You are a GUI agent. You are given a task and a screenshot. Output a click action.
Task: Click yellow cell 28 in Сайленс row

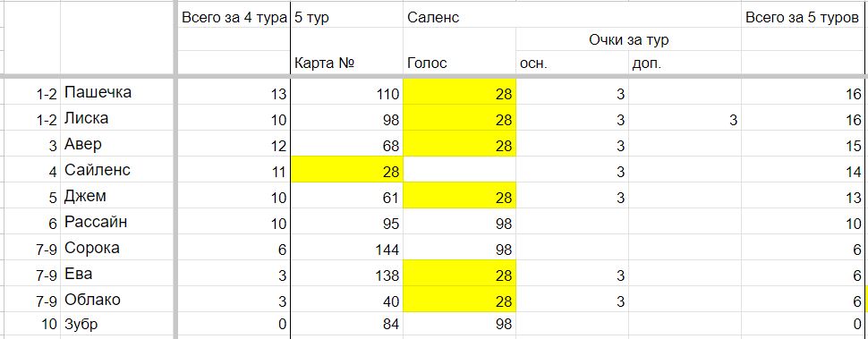coord(346,169)
